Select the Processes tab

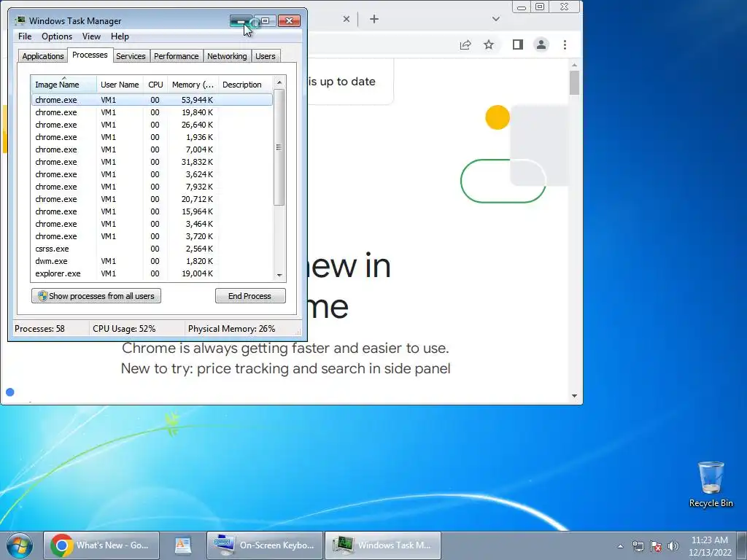tap(90, 55)
